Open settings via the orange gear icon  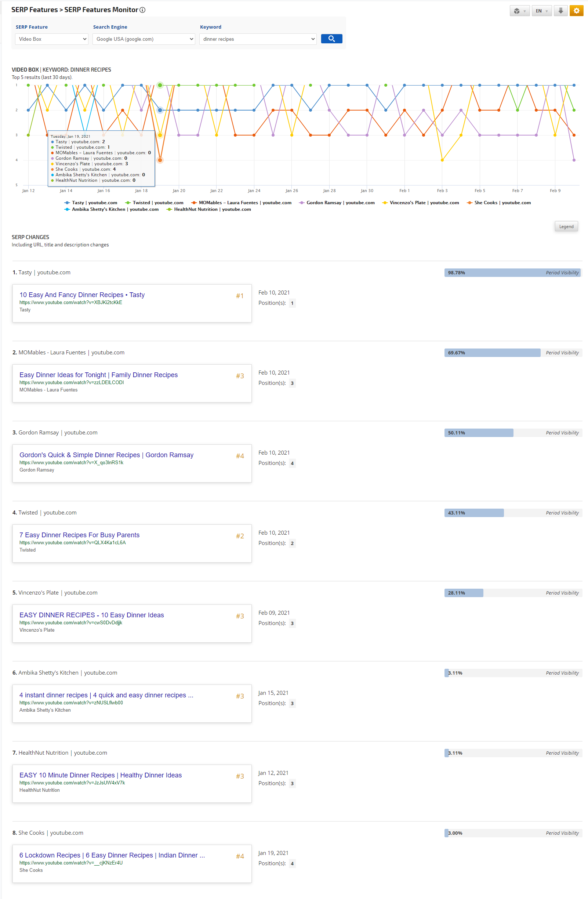(576, 11)
